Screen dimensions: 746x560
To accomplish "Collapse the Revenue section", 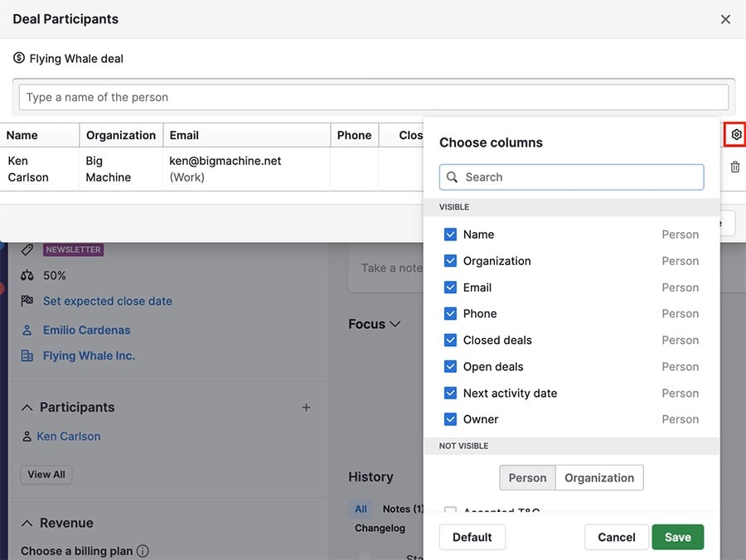I will tap(27, 524).
